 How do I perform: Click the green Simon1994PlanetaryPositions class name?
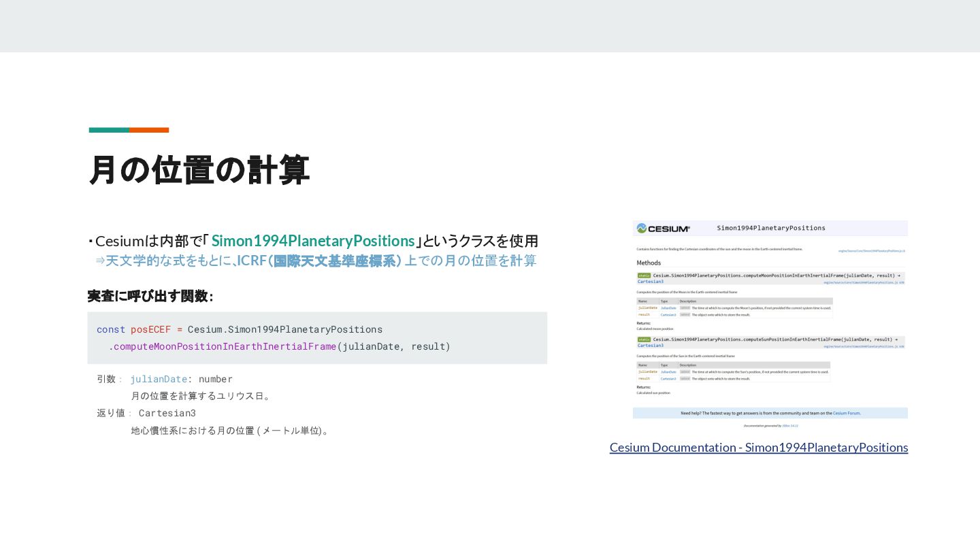click(x=313, y=241)
